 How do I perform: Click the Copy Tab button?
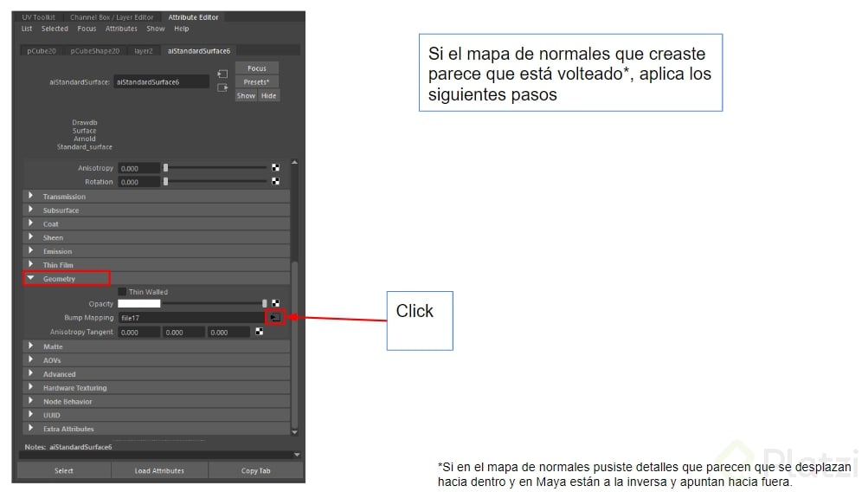pyautogui.click(x=256, y=471)
